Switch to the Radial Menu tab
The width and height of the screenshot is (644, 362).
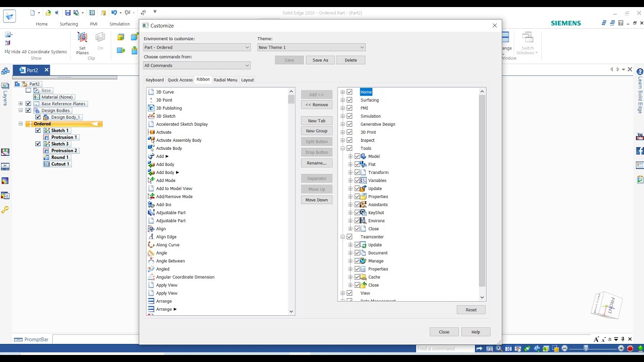pyautogui.click(x=225, y=80)
